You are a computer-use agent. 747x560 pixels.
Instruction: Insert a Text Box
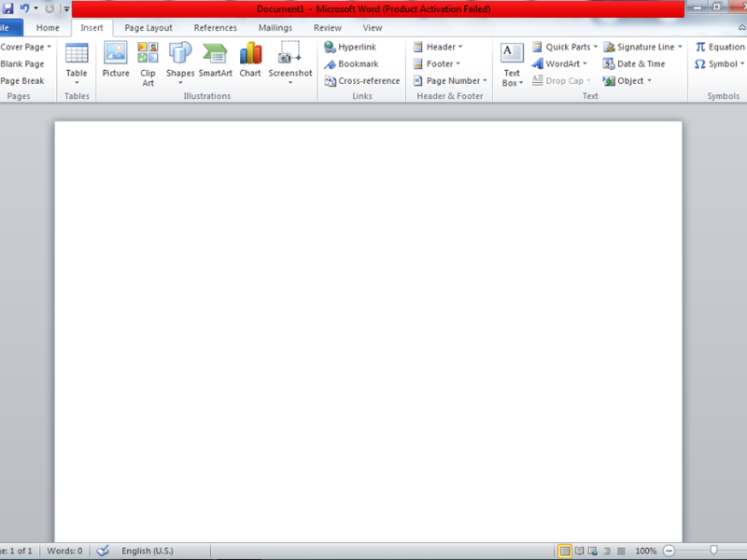(x=512, y=64)
